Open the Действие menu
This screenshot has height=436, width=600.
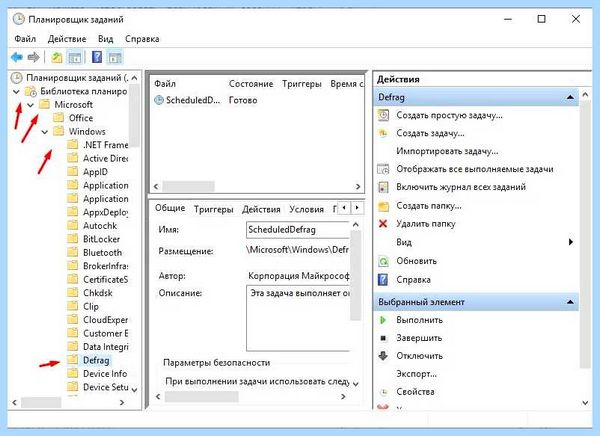(x=67, y=39)
